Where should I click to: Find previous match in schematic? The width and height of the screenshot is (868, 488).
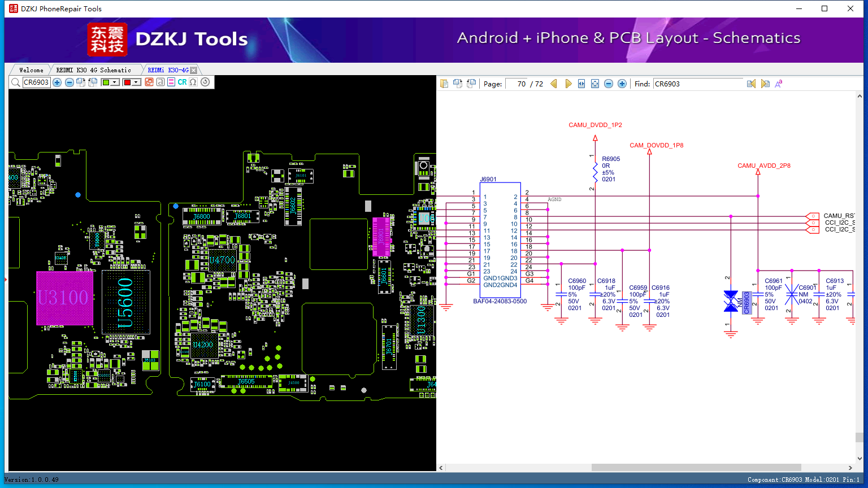tap(751, 84)
